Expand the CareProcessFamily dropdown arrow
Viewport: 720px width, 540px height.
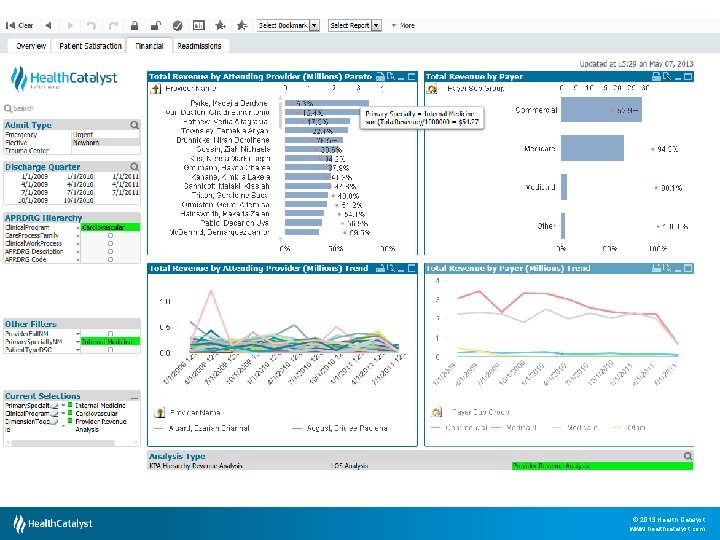(78, 236)
